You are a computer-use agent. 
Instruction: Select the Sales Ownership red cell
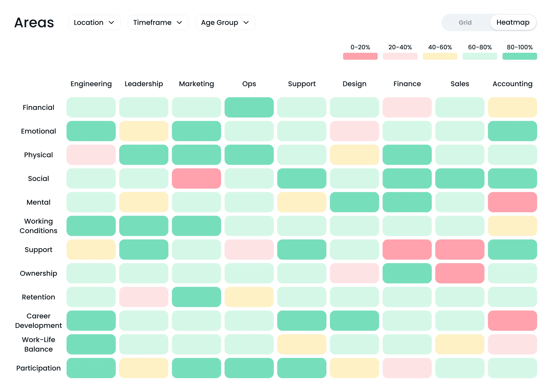[x=460, y=273]
